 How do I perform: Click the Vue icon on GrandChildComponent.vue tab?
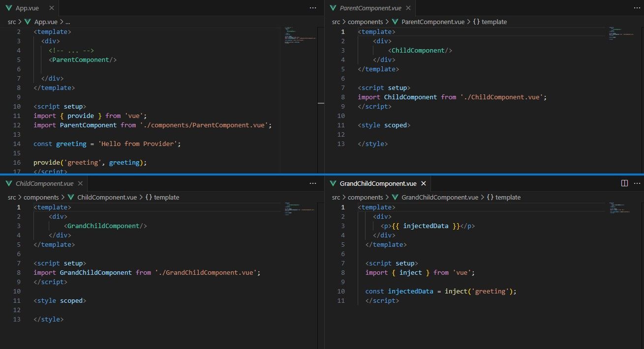pyautogui.click(x=334, y=183)
